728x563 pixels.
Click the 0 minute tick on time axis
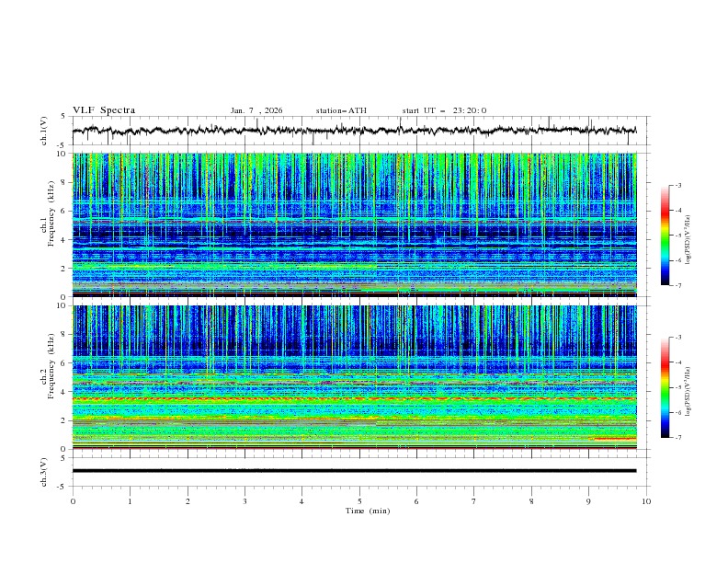pyautogui.click(x=73, y=501)
